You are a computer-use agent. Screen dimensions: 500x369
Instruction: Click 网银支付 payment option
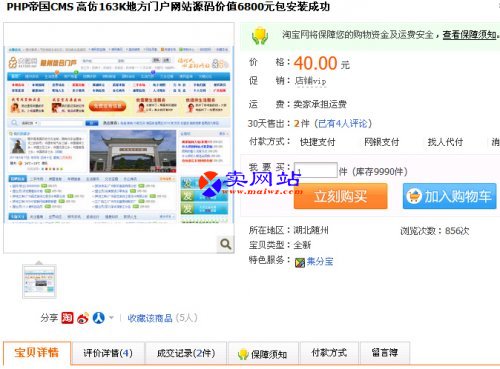[x=381, y=142]
